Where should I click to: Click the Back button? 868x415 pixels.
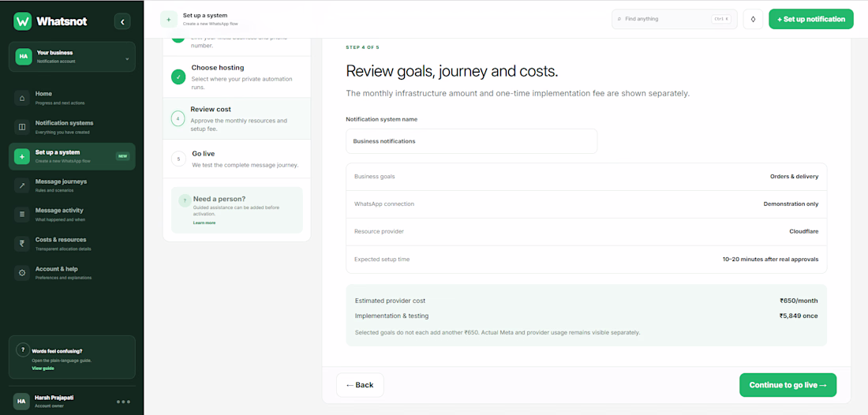click(360, 385)
